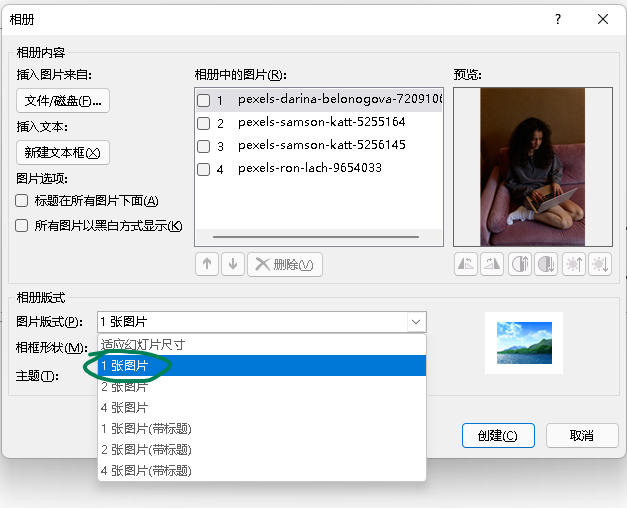Click the woman on sofa preview image
Image resolution: width=627 pixels, height=508 pixels.
pos(533,167)
